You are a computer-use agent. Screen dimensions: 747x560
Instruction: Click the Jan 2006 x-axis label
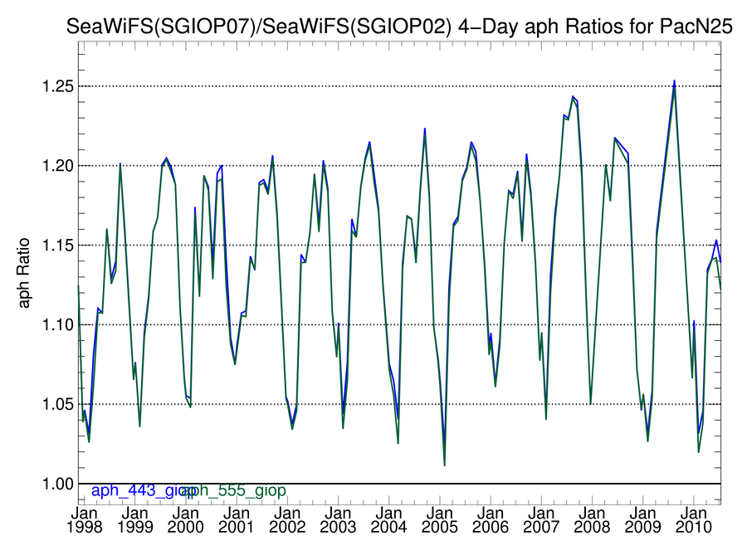coord(491,520)
